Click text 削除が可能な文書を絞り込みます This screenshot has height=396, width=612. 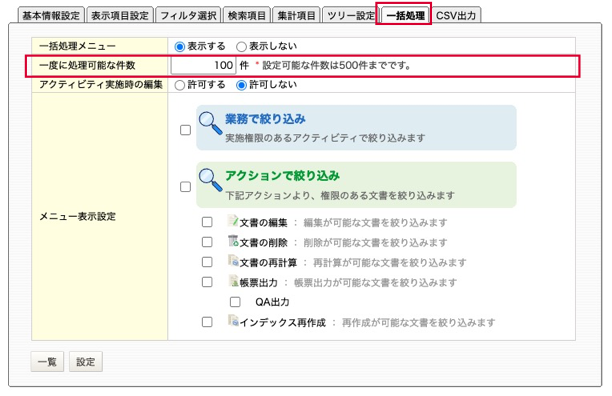[375, 243]
